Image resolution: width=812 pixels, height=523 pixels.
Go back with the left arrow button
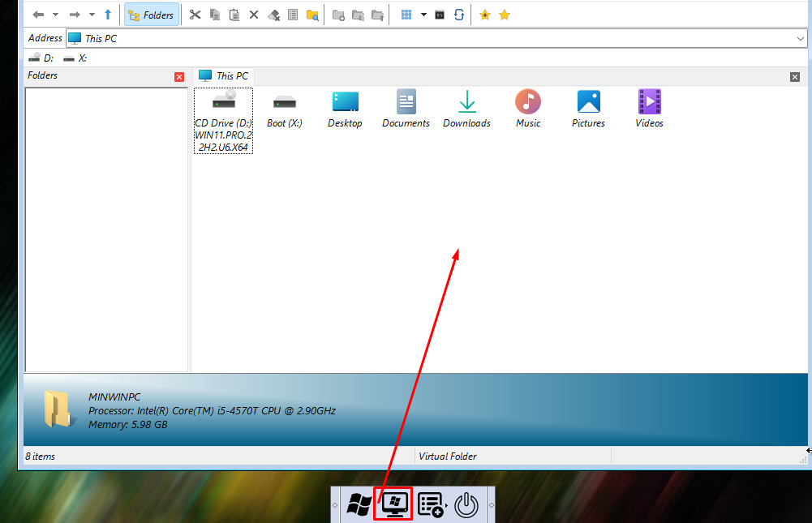point(38,15)
